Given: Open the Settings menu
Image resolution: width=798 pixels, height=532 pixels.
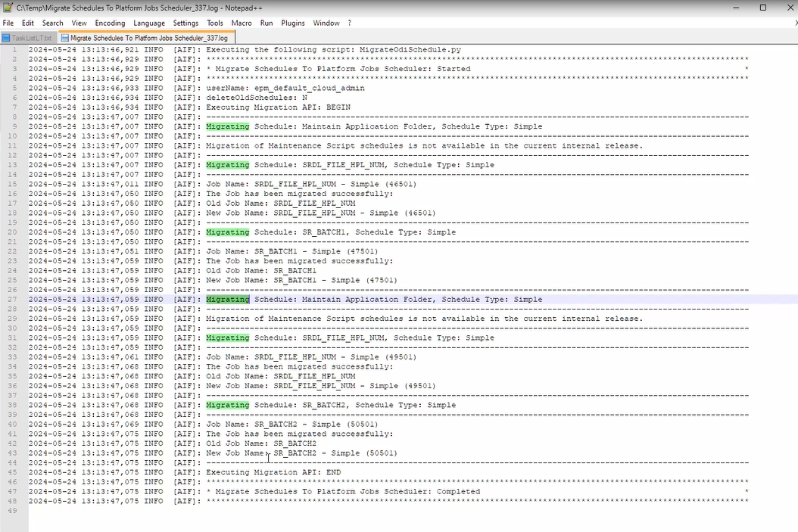Looking at the screenshot, I should 185,23.
